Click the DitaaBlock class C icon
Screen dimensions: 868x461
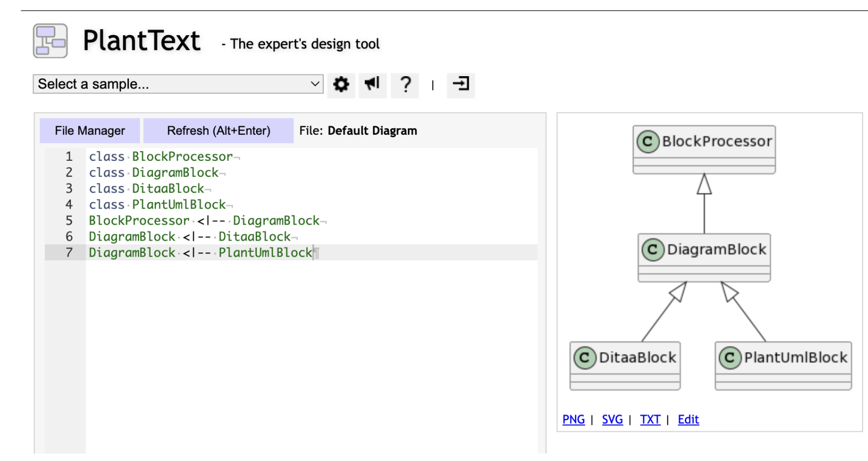585,358
